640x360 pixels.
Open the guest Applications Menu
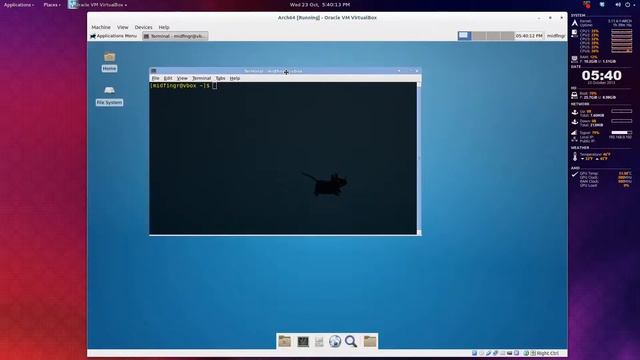point(113,36)
